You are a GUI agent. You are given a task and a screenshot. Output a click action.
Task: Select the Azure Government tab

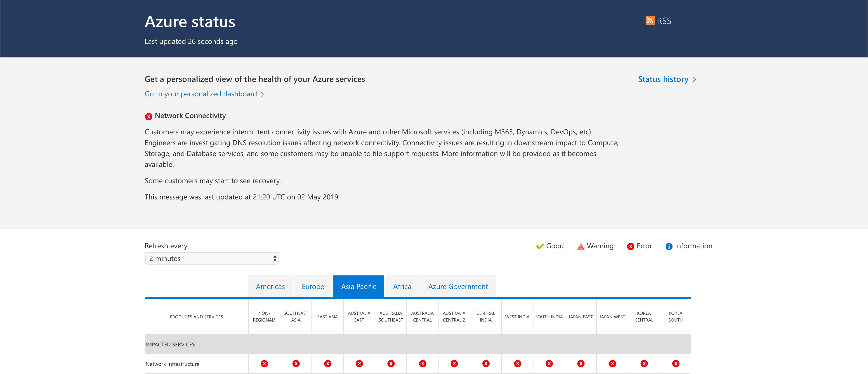[x=458, y=286]
